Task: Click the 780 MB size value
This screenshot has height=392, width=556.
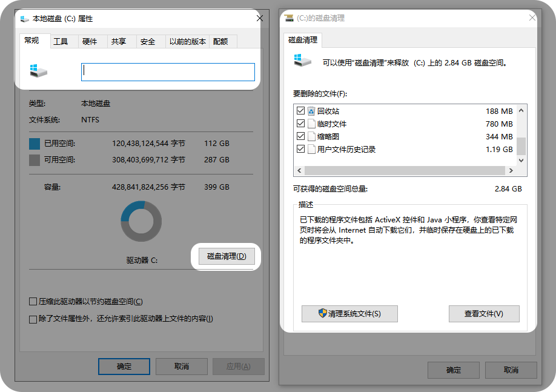Action: [499, 124]
